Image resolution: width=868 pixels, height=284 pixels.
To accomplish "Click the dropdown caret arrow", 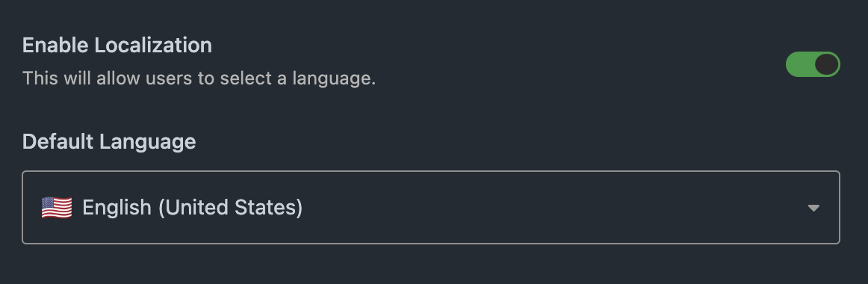I will click(813, 209).
